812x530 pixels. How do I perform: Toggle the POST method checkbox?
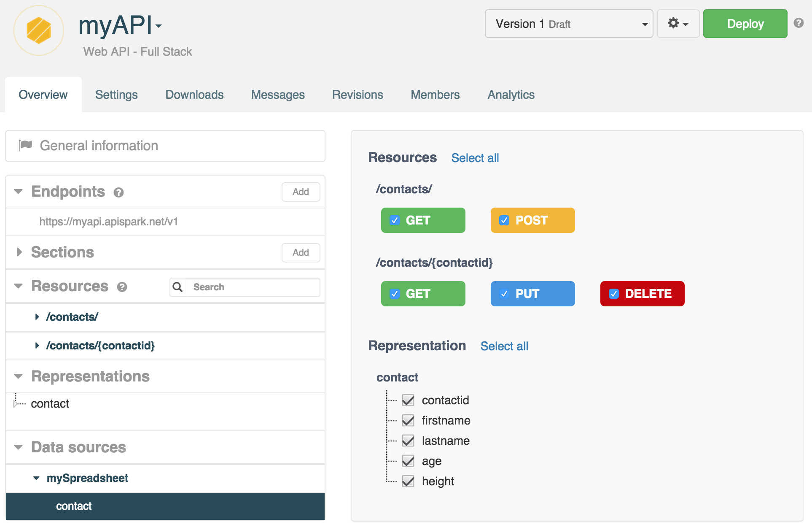(x=504, y=220)
